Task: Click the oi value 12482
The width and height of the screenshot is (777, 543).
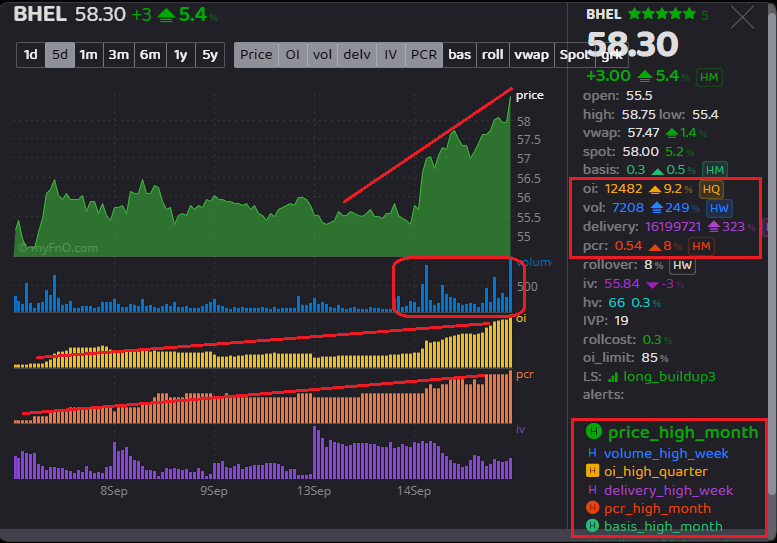Action: click(623, 189)
